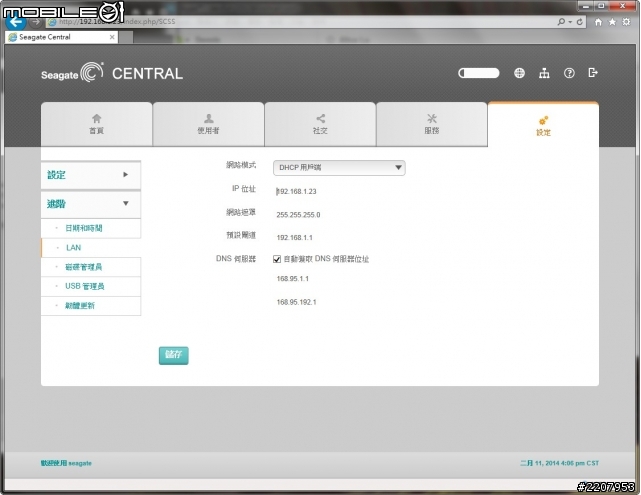Screen dimensions: 641x495
Task: Open the 社交 social tab
Action: (x=320, y=124)
